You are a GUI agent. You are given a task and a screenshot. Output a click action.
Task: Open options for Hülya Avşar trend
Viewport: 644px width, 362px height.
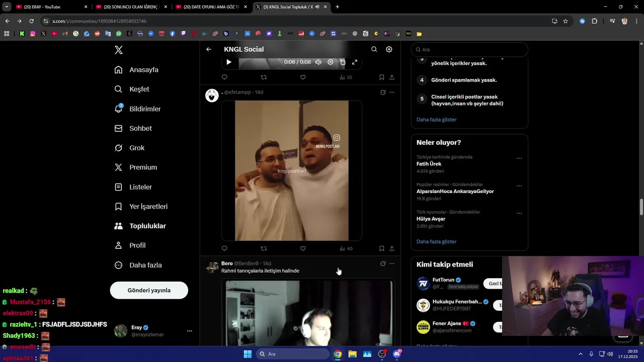click(x=519, y=213)
